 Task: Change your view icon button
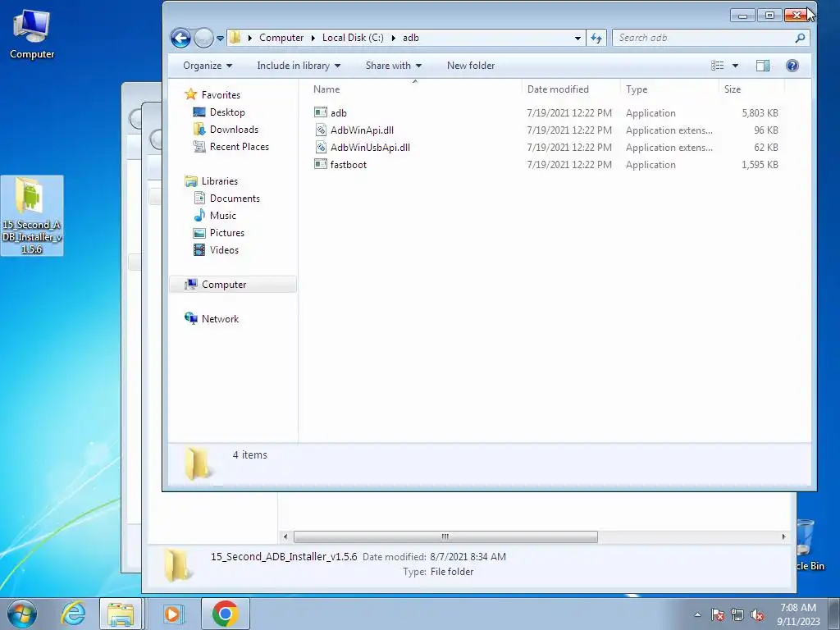pyautogui.click(x=717, y=66)
